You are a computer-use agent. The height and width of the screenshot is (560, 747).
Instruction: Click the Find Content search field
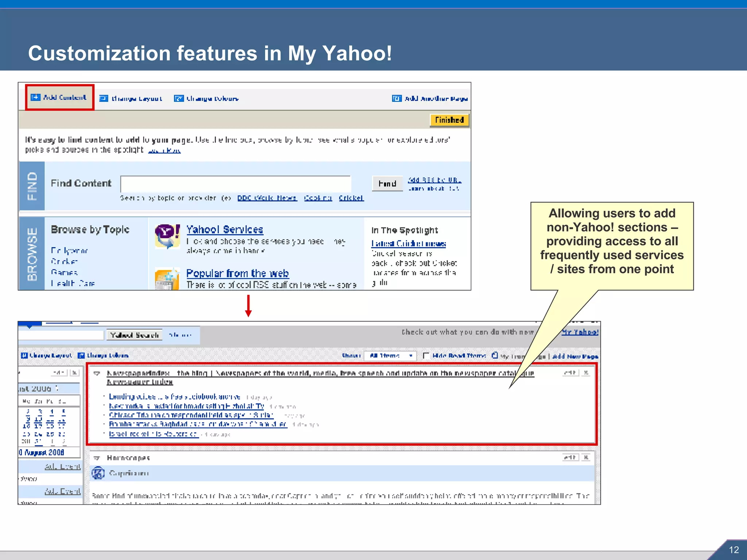236,184
